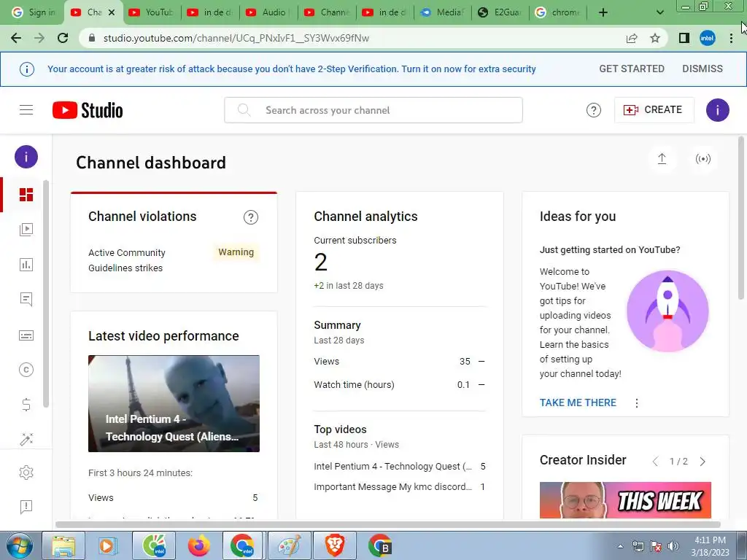Viewport: 747px width, 560px height.
Task: Click the Warning badge in Channel violations
Action: point(236,252)
